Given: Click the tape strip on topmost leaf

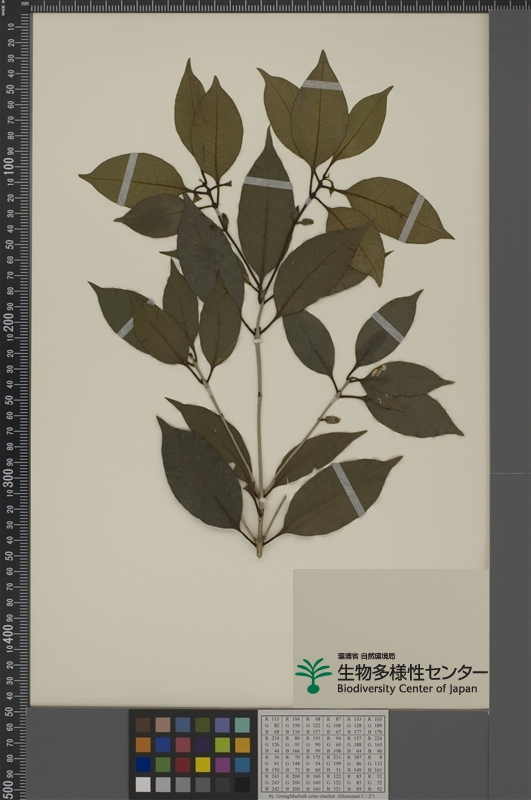Looking at the screenshot, I should pyautogui.click(x=321, y=85).
